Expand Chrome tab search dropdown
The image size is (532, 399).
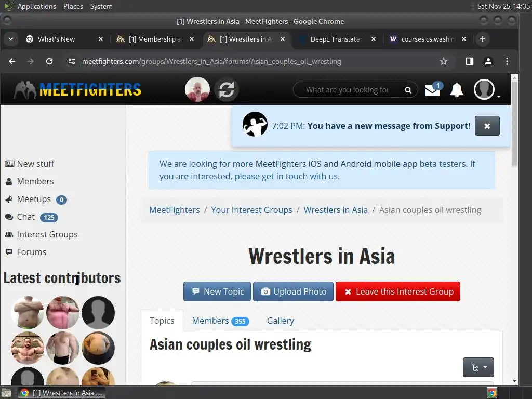pyautogui.click(x=11, y=39)
